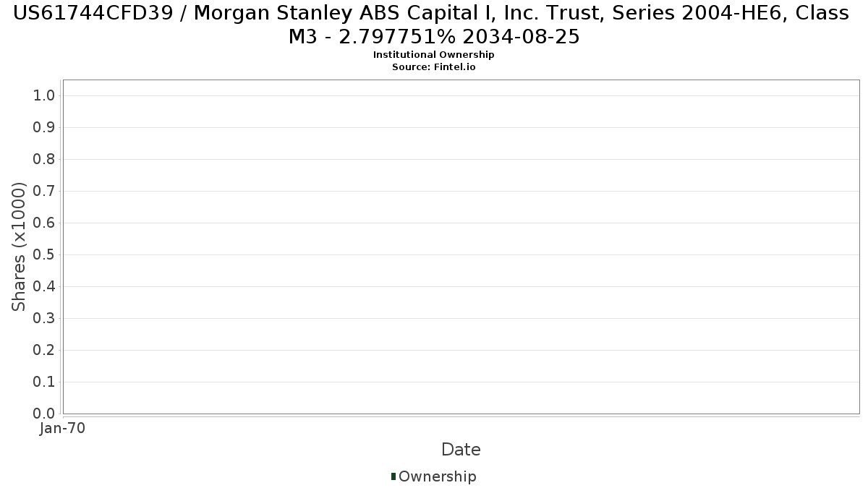Click the 0.9 y-axis tick label

click(x=45, y=127)
